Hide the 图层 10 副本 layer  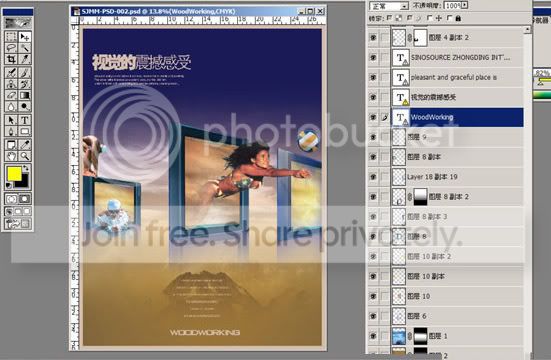coord(373,276)
